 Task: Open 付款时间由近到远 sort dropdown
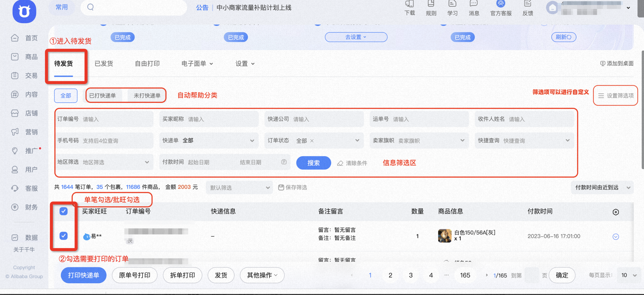(602, 188)
